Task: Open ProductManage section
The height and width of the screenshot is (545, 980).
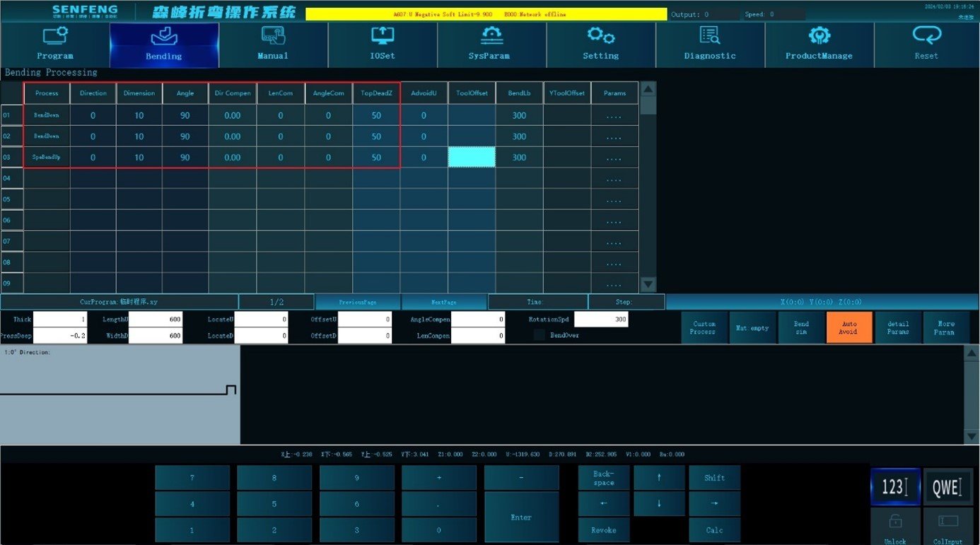Action: pyautogui.click(x=819, y=45)
